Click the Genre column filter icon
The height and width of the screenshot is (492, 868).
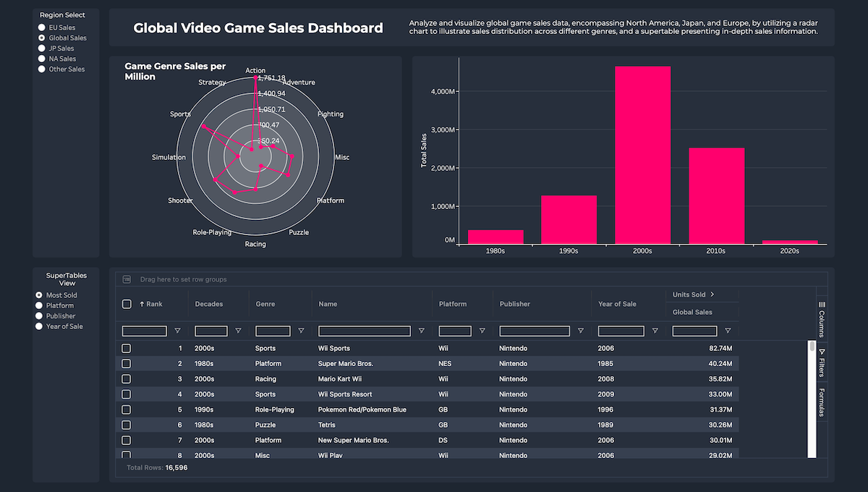300,331
